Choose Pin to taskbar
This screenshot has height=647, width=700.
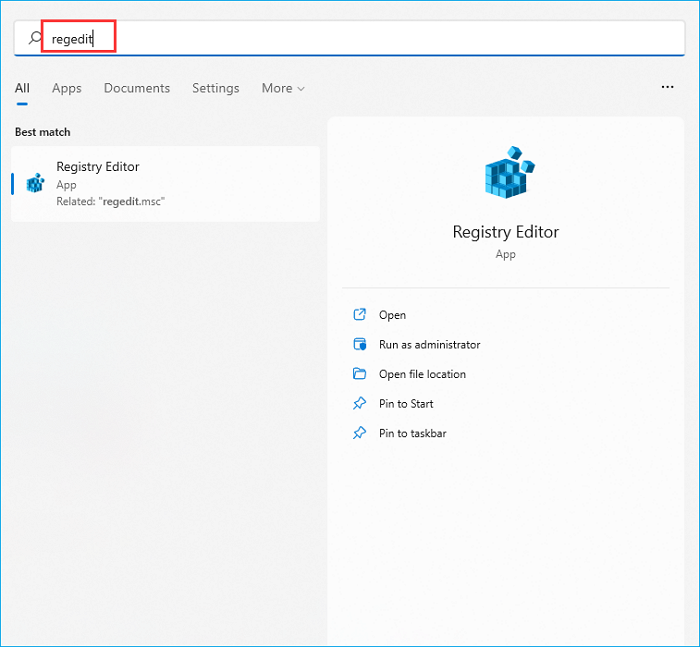412,433
